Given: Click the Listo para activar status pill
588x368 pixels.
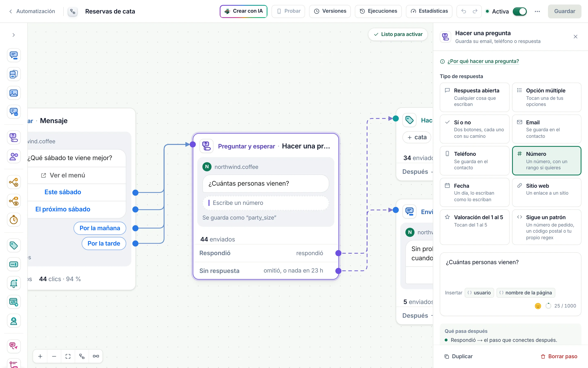Looking at the screenshot, I should [398, 34].
